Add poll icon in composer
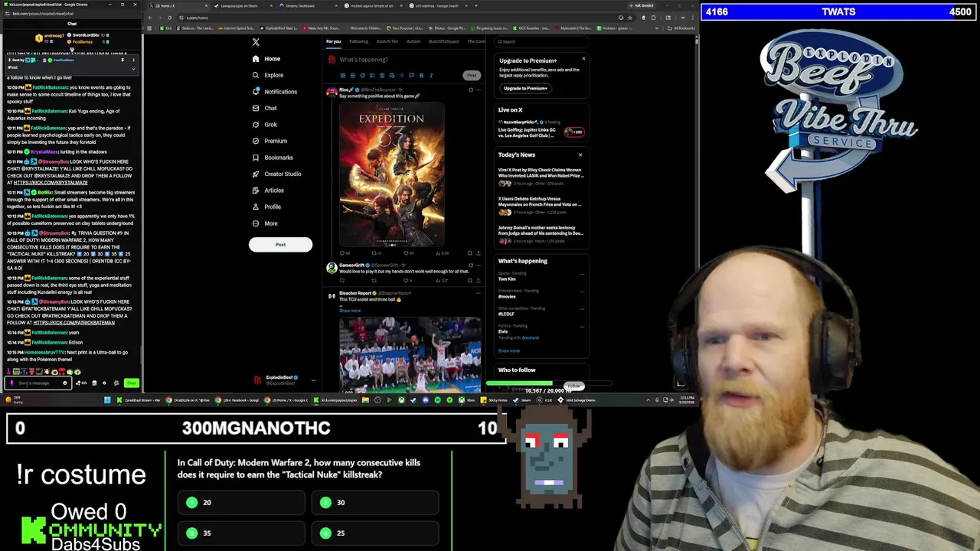 pos(372,76)
